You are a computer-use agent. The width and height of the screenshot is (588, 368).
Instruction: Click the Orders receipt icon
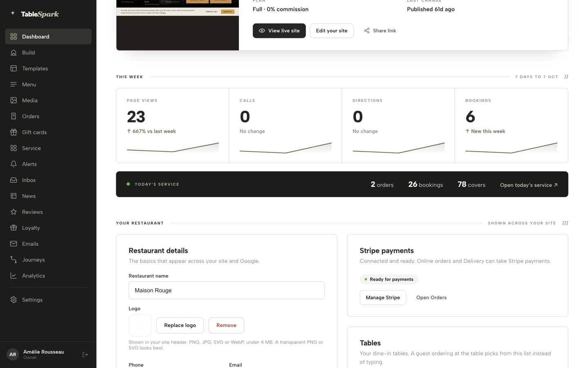coord(13,117)
